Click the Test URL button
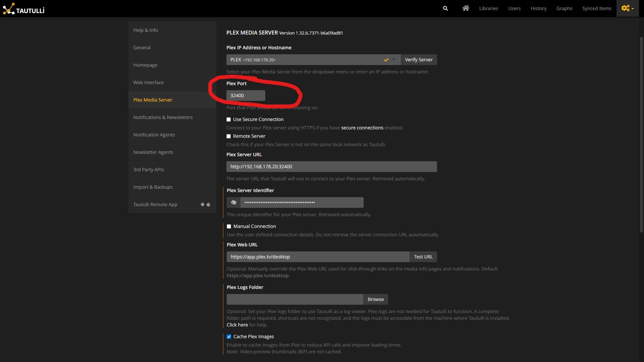Image resolution: width=644 pixels, height=362 pixels. tap(423, 256)
